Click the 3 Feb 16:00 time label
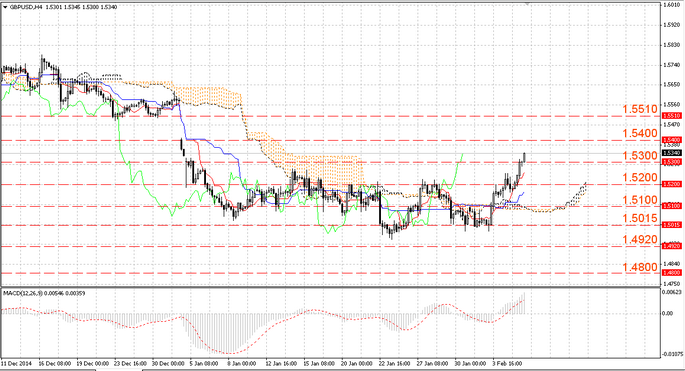 click(507, 364)
